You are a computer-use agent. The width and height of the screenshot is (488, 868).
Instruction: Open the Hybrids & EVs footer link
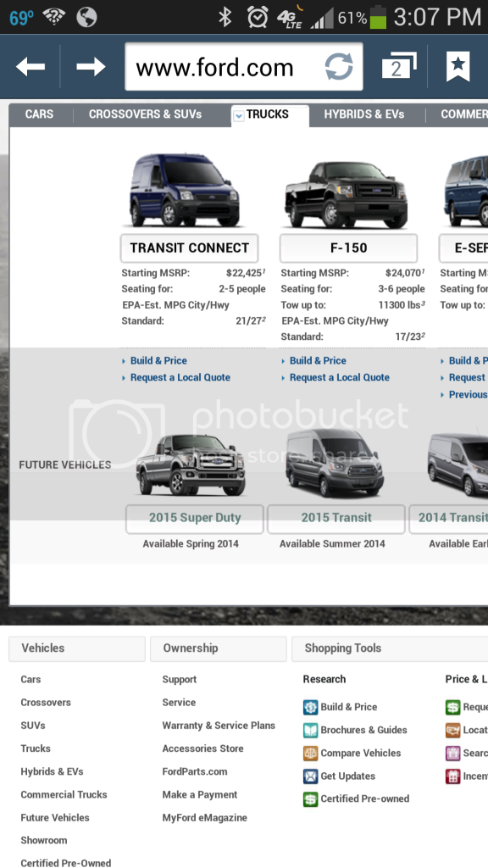click(52, 771)
